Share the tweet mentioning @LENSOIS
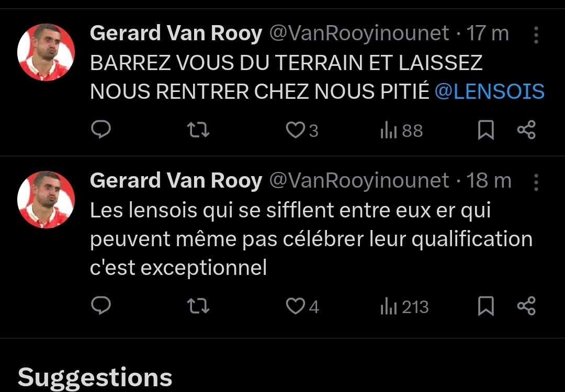Viewport: 565px width, 392px height. (x=526, y=130)
